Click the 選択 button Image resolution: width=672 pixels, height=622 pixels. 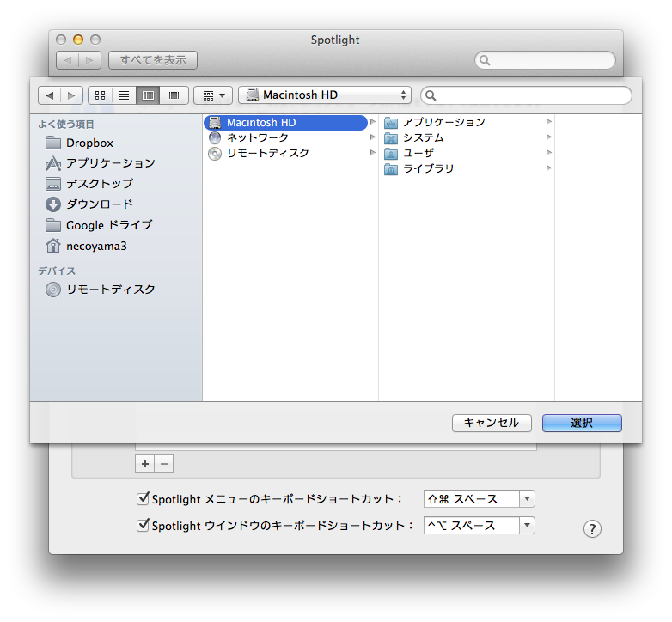[582, 424]
